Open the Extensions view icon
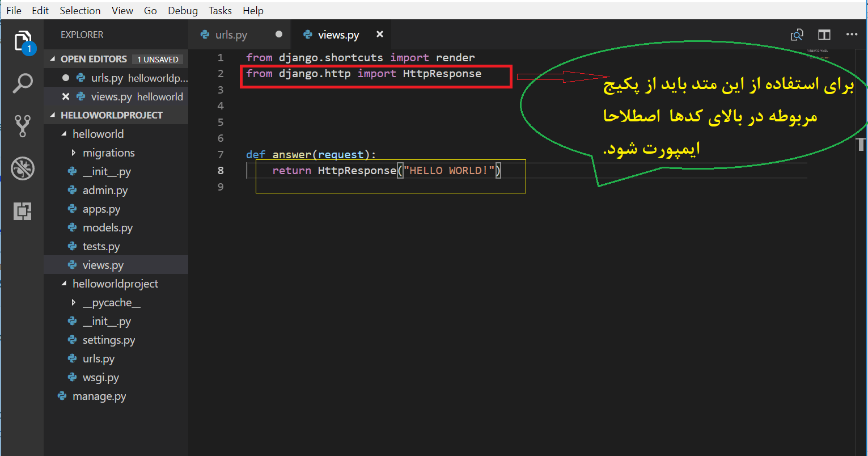This screenshot has height=456, width=868. (x=22, y=211)
